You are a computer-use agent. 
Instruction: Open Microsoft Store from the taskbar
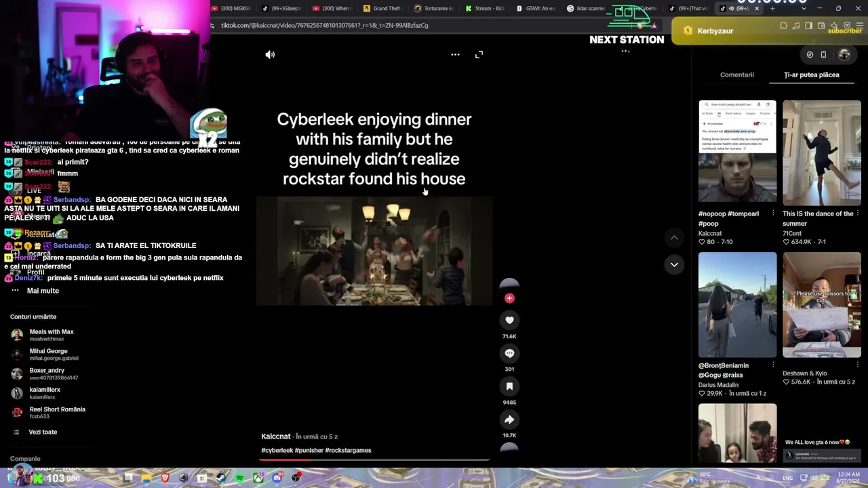[202, 478]
